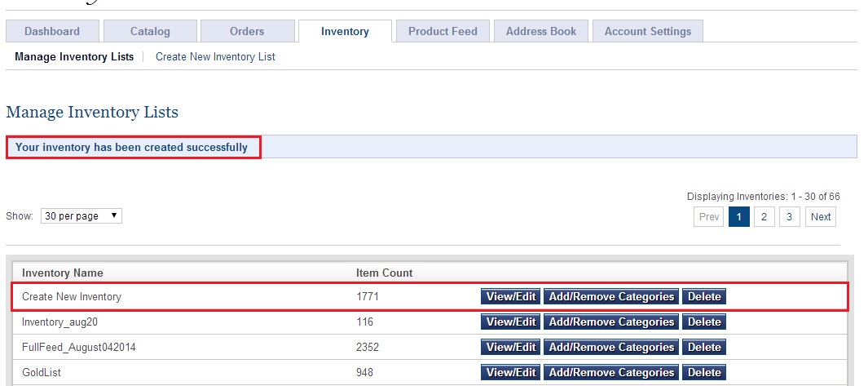Delete the GoldList inventory

click(x=704, y=373)
